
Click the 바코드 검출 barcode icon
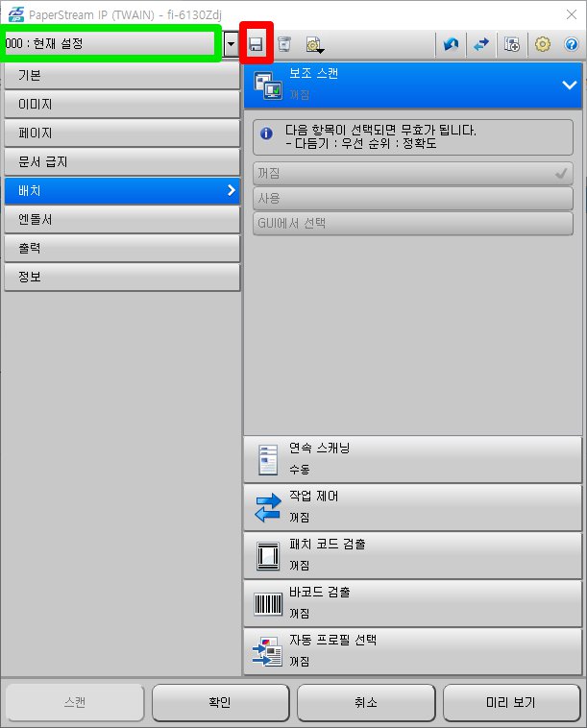pos(268,603)
